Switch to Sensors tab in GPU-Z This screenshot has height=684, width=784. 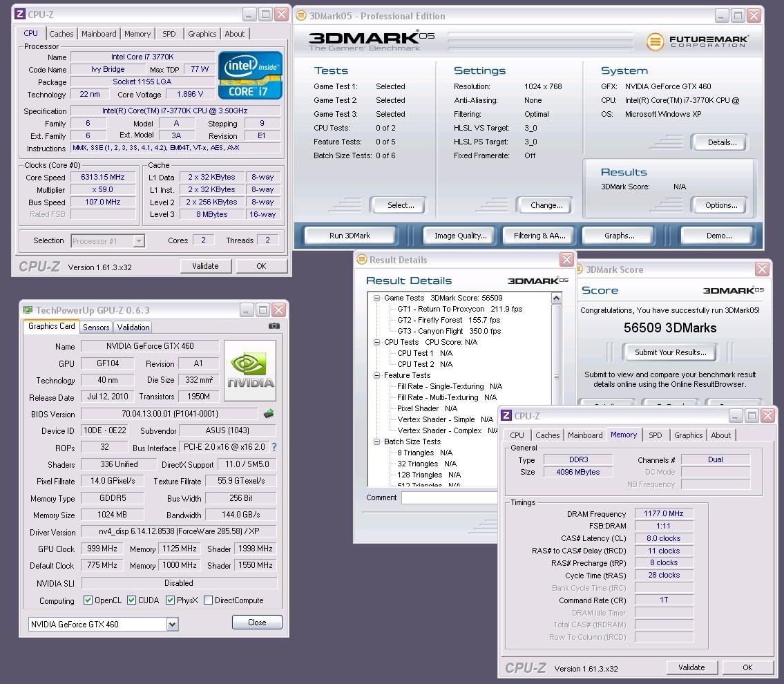(x=96, y=327)
